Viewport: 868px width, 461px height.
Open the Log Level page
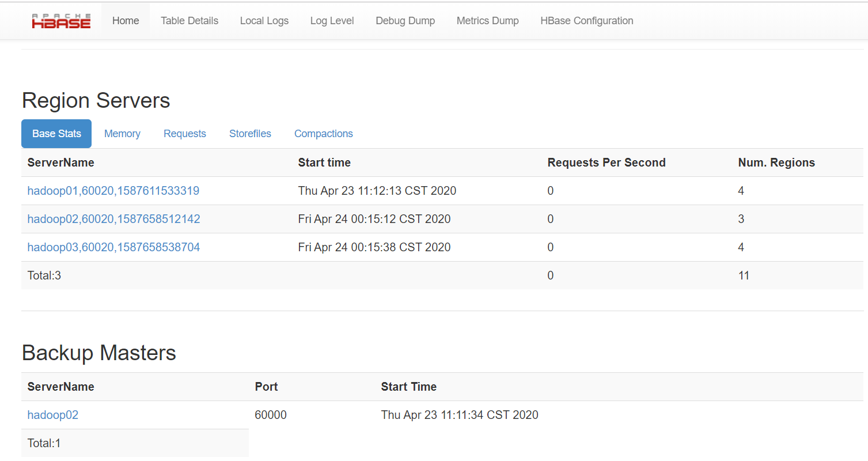(x=332, y=21)
